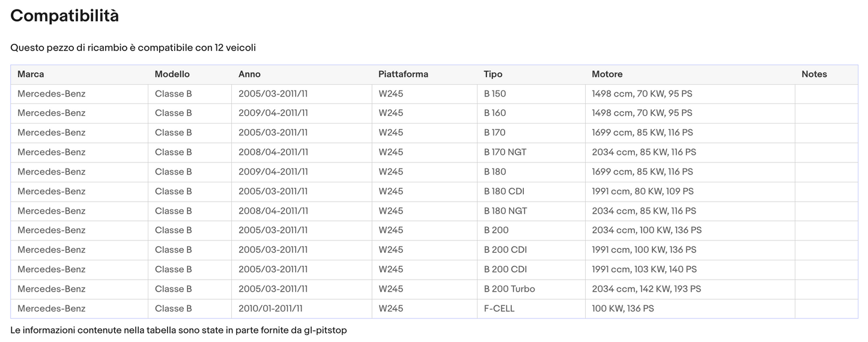868x342 pixels.
Task: Click the 2010/01-2011/11 year cell
Action: tap(270, 308)
